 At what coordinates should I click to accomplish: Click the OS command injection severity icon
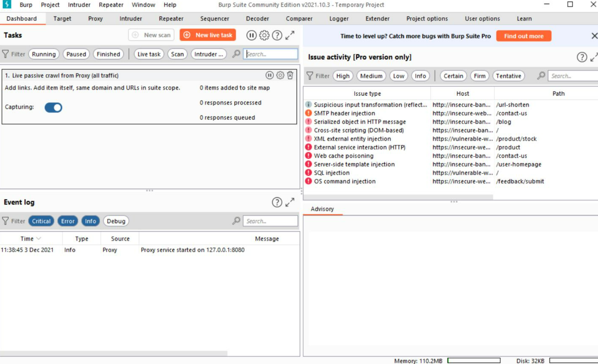[x=308, y=181]
